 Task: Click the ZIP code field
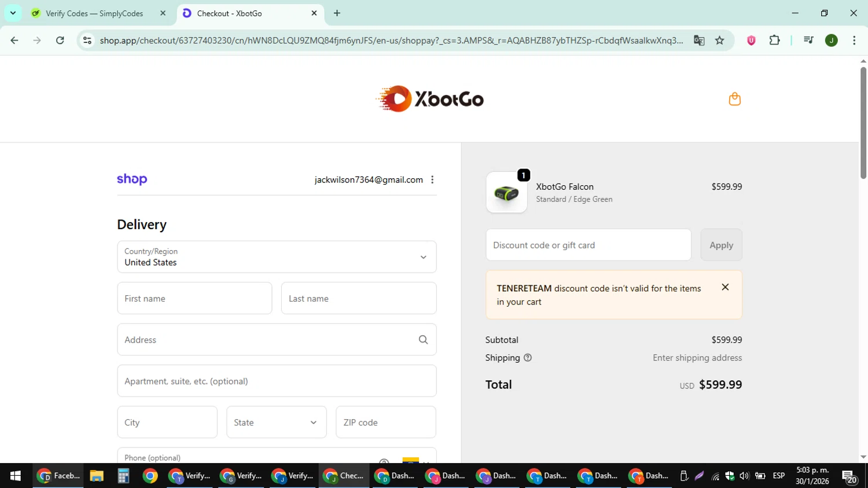point(386,423)
